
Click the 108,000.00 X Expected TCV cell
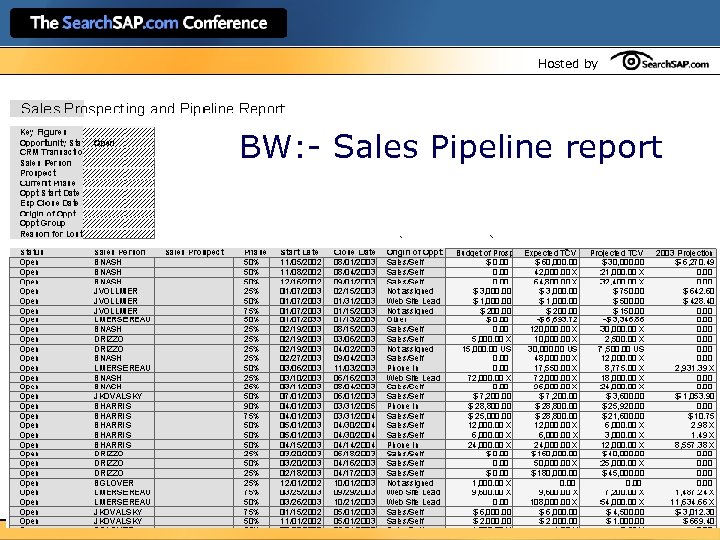(554, 502)
